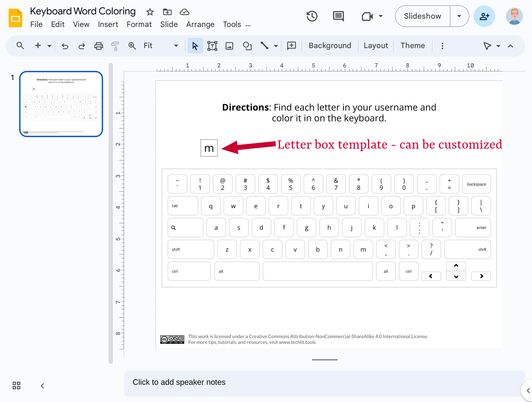Select the red Letter box template caption
The width and height of the screenshot is (532, 402).
click(x=390, y=145)
